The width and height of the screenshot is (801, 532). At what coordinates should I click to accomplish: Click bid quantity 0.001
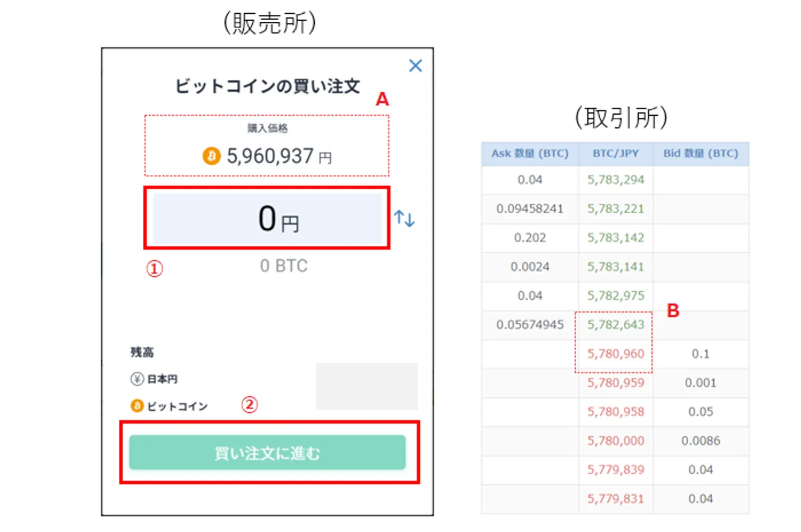pyautogui.click(x=701, y=382)
